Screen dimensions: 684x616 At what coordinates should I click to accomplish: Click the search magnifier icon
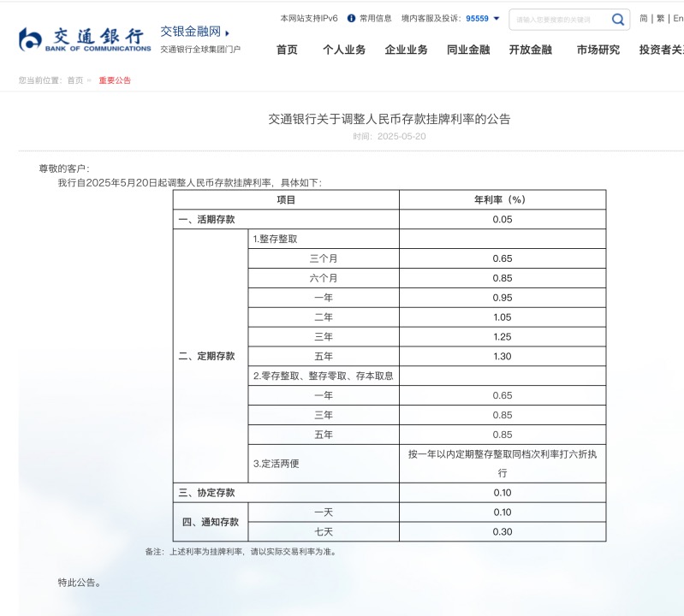[x=618, y=19]
